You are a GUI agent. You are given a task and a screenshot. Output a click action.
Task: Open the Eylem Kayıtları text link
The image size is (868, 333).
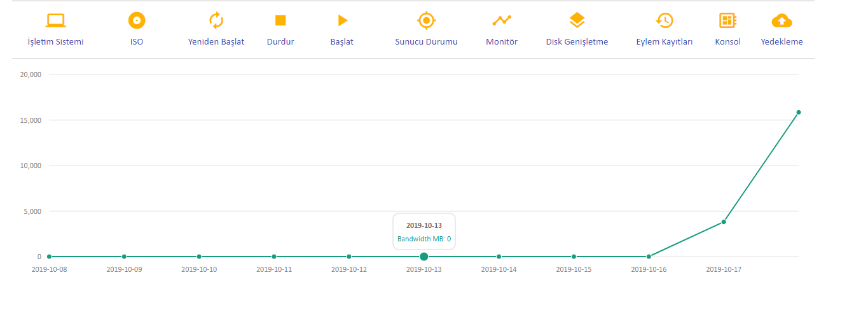pyautogui.click(x=665, y=42)
